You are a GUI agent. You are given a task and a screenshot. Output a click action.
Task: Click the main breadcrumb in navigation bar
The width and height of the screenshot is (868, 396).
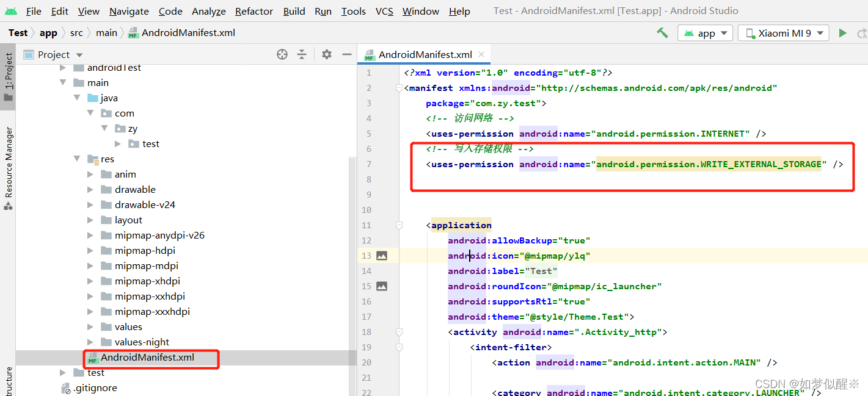tap(106, 33)
